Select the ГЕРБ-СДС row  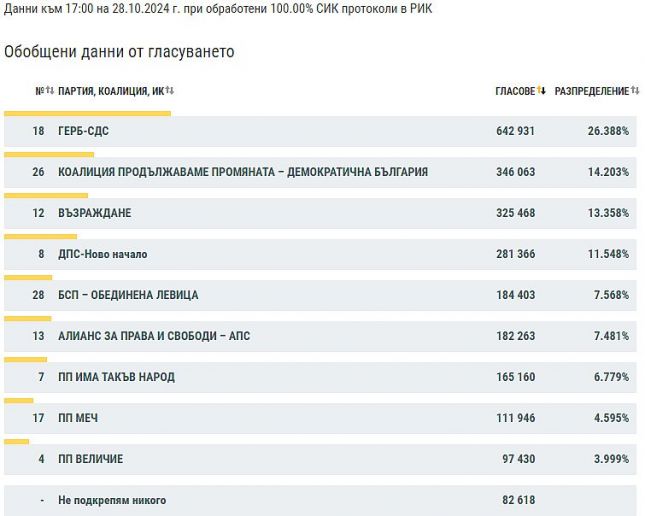[x=320, y=131]
